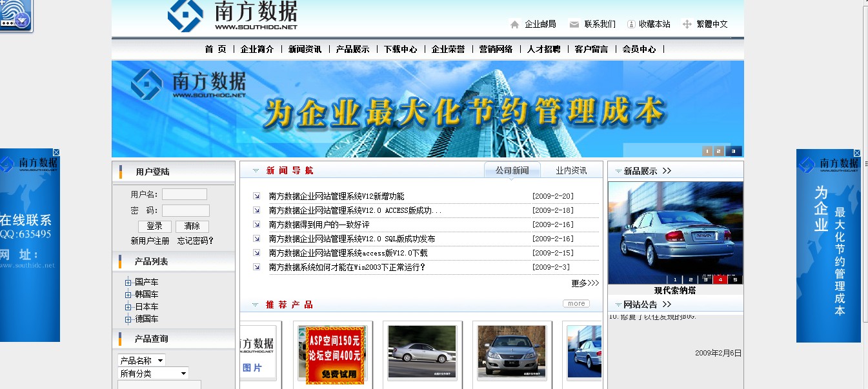Open 营销网络 navigation item
This screenshot has width=868, height=389.
point(496,49)
